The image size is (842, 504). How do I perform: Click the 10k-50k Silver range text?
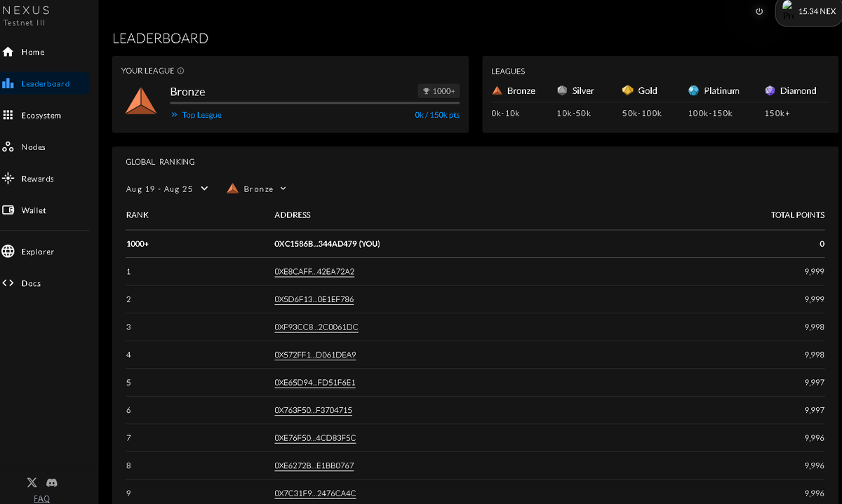click(x=574, y=114)
